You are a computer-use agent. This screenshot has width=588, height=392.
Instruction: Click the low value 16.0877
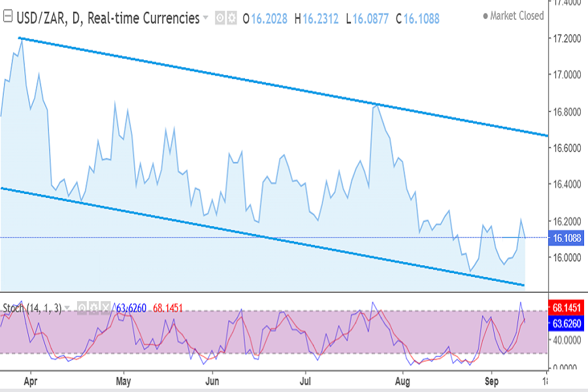pyautogui.click(x=370, y=18)
